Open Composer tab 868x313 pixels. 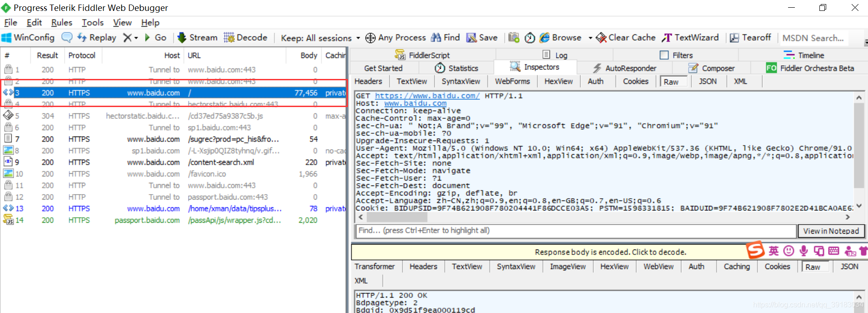point(711,68)
